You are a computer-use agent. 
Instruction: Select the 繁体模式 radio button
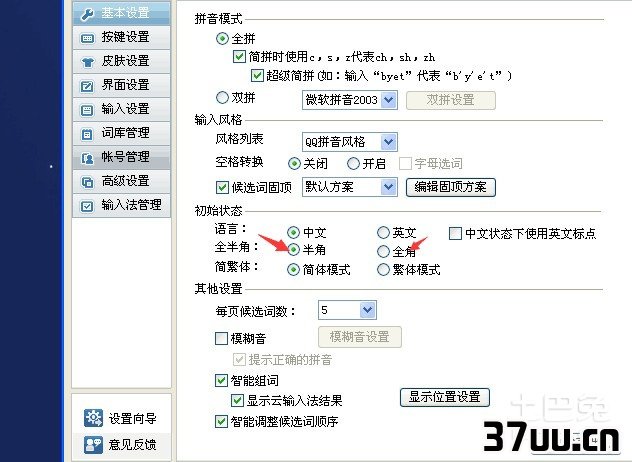(383, 269)
